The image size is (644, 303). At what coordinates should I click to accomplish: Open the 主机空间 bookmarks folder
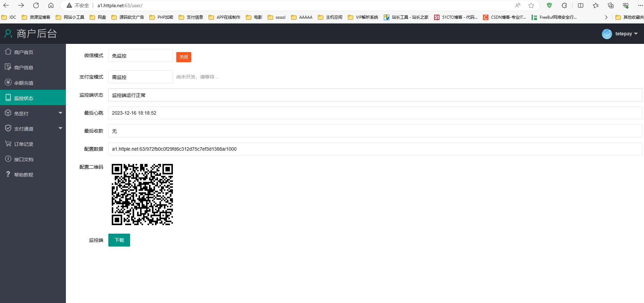[x=330, y=17]
